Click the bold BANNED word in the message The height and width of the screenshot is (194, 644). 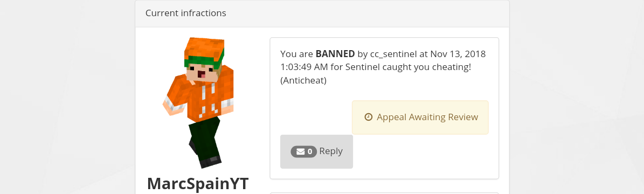(335, 54)
